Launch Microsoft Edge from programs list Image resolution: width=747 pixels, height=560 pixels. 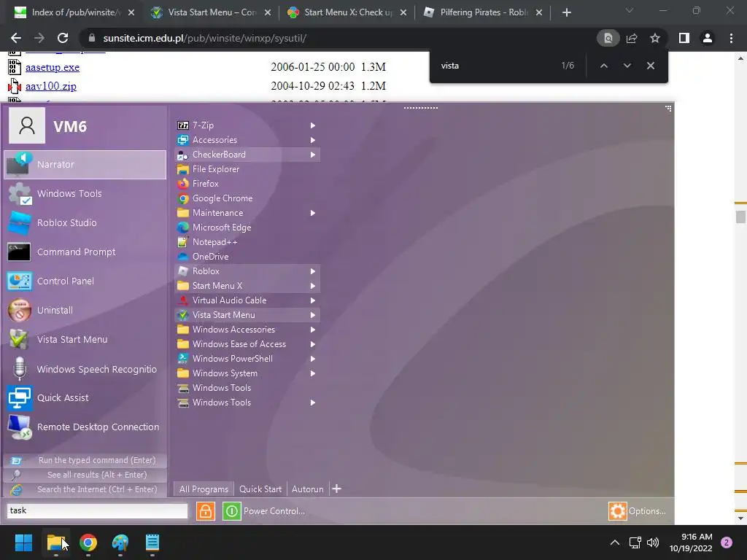(x=247, y=227)
